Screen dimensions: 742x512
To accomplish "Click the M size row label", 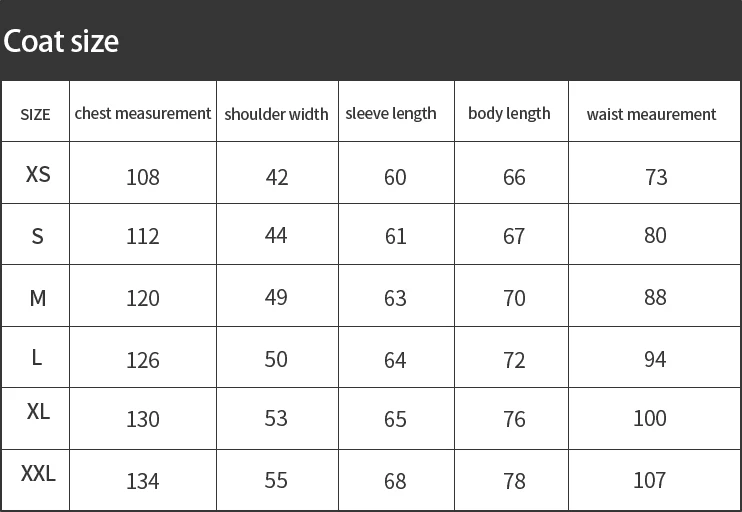I will click(38, 297).
